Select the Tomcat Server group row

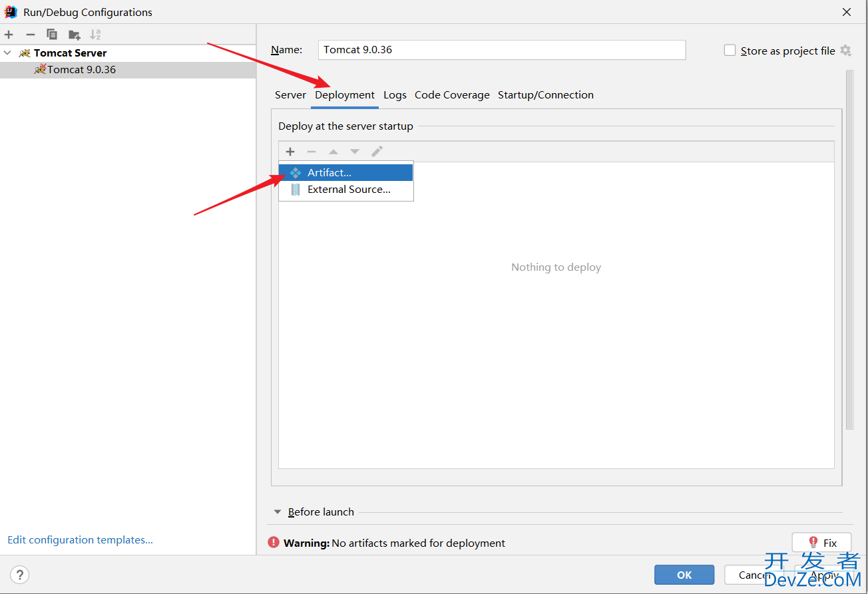pos(128,53)
